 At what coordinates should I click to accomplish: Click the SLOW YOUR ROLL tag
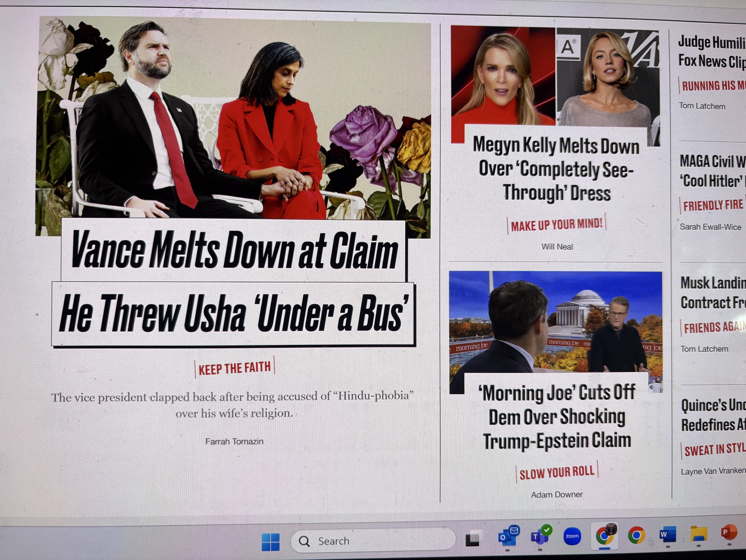[x=557, y=472]
